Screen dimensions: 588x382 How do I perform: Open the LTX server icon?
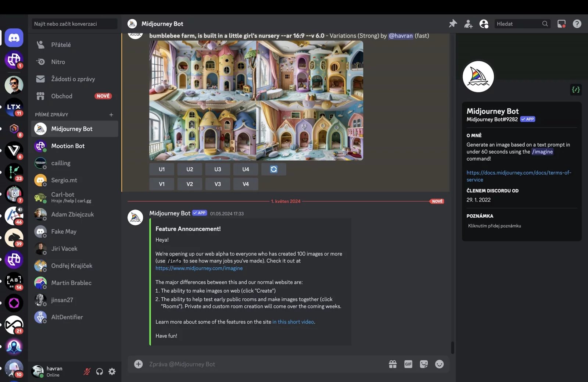pyautogui.click(x=14, y=107)
